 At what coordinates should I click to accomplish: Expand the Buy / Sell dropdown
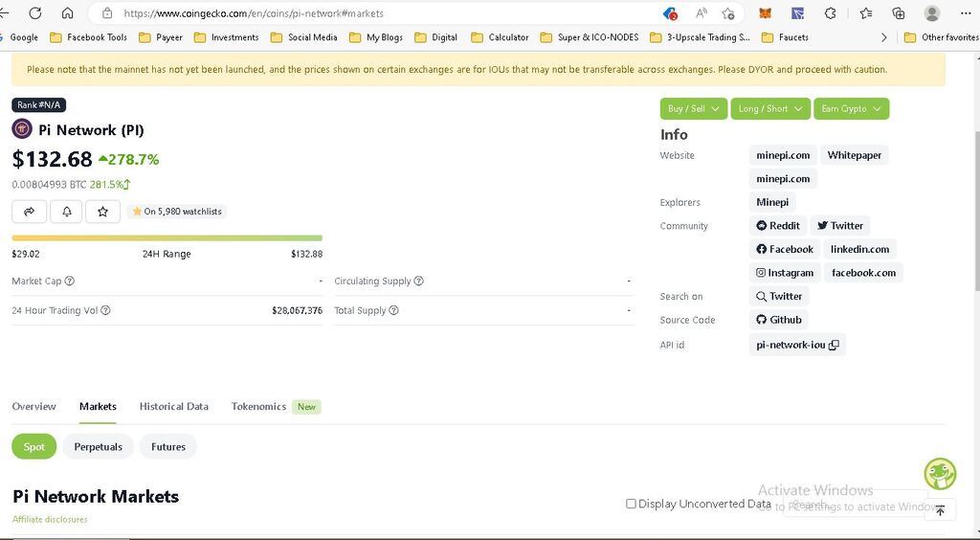point(693,109)
